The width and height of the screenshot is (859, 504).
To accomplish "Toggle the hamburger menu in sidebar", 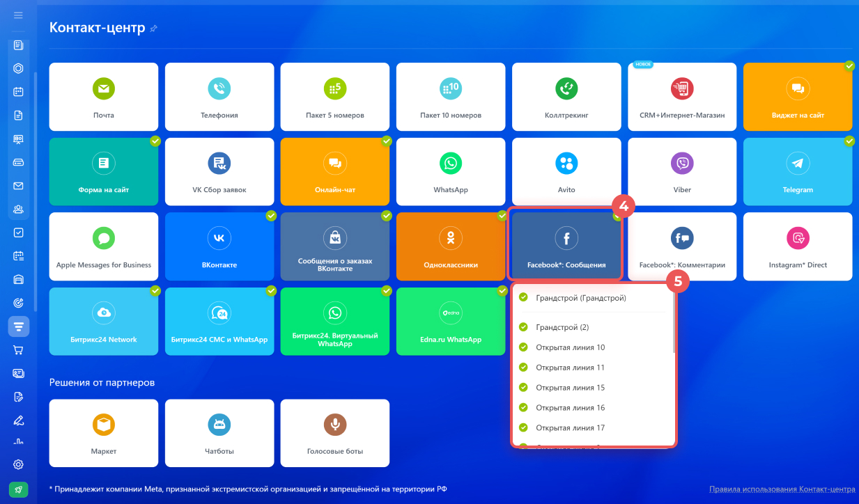I will 19,15.
